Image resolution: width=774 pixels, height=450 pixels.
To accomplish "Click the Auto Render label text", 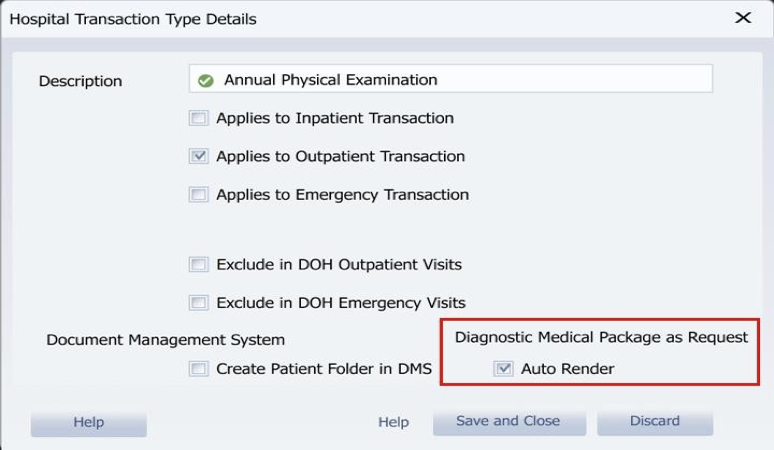I will pyautogui.click(x=567, y=369).
